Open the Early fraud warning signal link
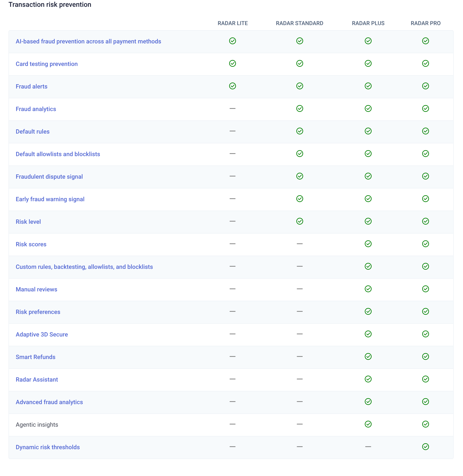The height and width of the screenshot is (476, 463). [50, 199]
